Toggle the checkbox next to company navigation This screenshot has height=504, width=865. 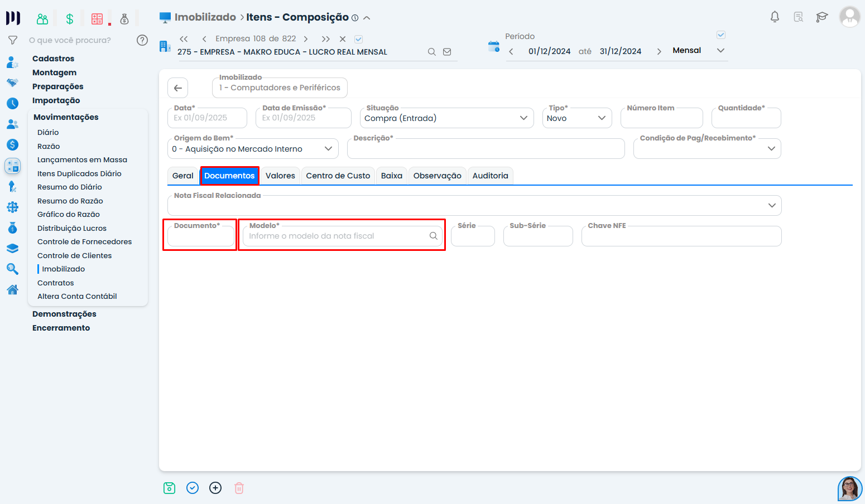pos(359,39)
